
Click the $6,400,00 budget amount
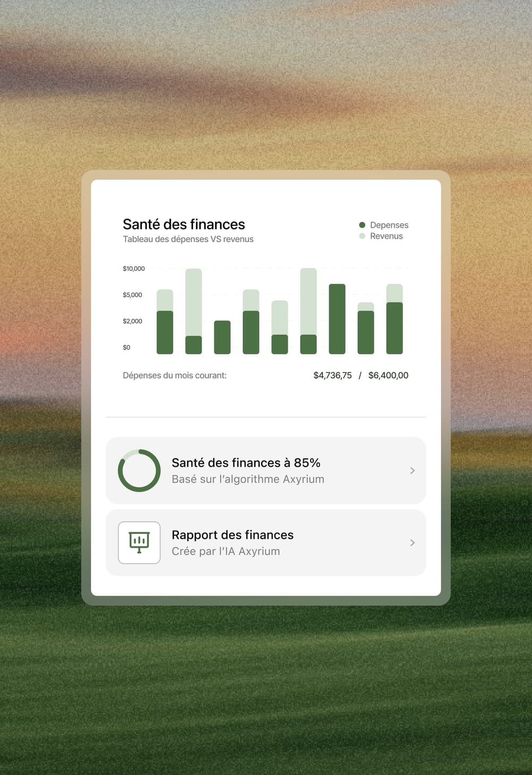[x=388, y=375]
